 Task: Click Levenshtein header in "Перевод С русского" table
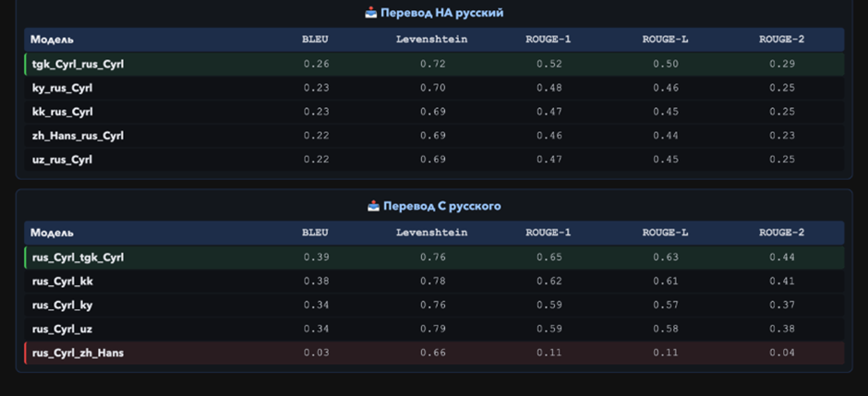point(431,233)
